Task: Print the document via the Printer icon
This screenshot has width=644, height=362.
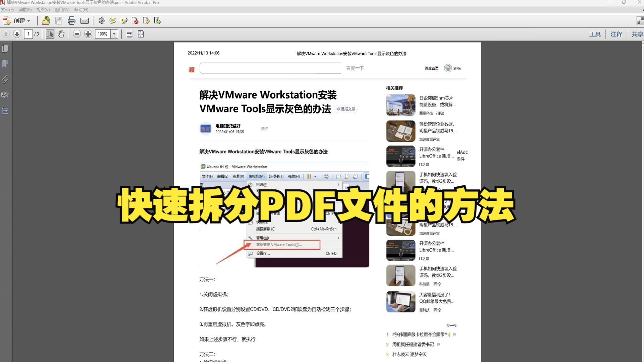Action: [71, 20]
